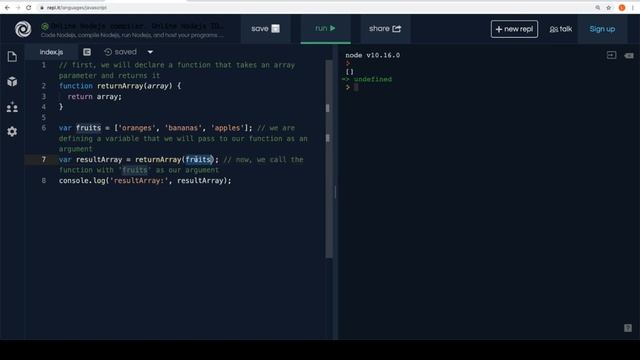Screen dimensions: 640x360
Task: Click the saved history clock icon
Action: [x=108, y=52]
